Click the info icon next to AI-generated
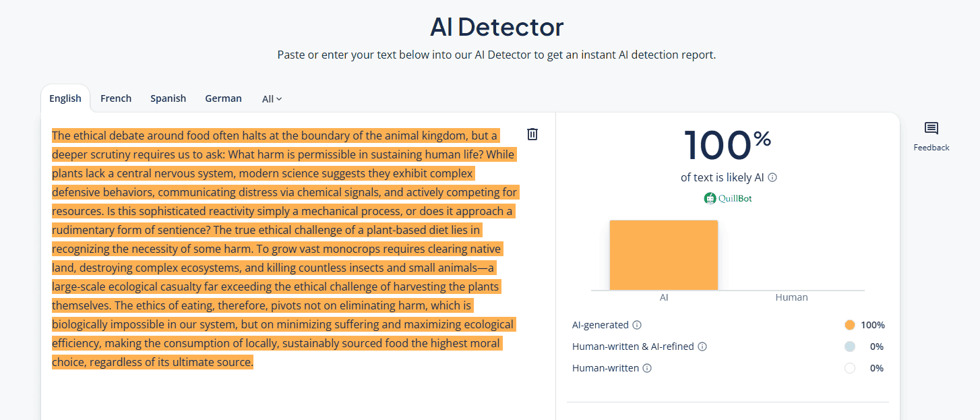 pos(637,325)
